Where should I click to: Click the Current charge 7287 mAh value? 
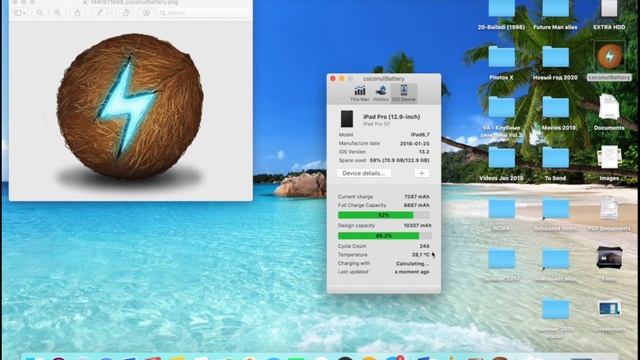pyautogui.click(x=417, y=197)
